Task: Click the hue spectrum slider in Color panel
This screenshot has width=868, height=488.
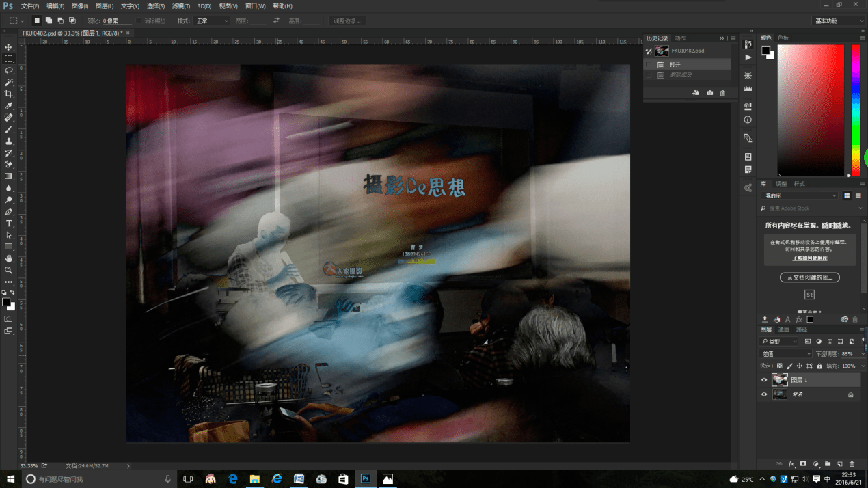Action: point(856,111)
